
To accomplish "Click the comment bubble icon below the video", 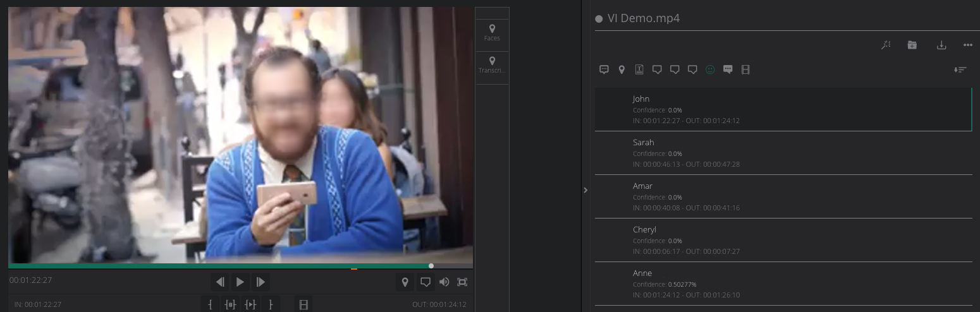I will pos(426,282).
